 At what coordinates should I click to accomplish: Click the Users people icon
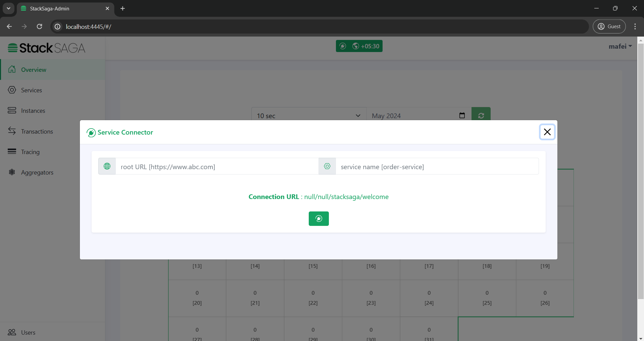[x=12, y=332]
